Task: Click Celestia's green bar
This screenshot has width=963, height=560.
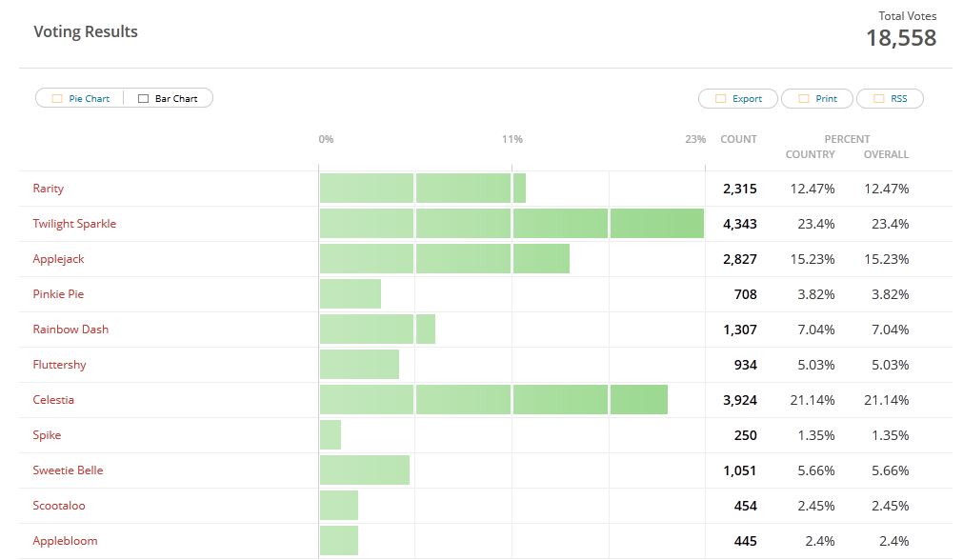Action: click(x=493, y=400)
